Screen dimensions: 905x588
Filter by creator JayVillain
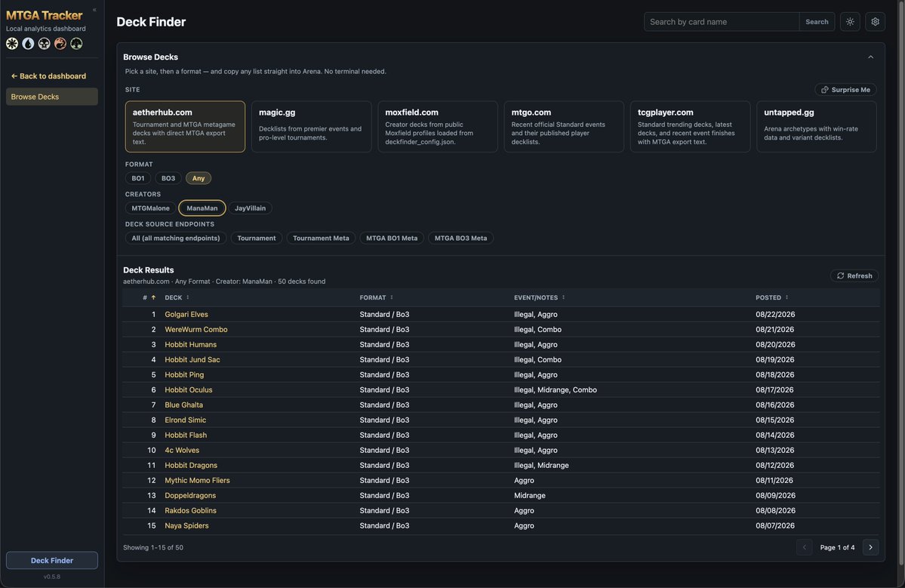[x=250, y=208]
